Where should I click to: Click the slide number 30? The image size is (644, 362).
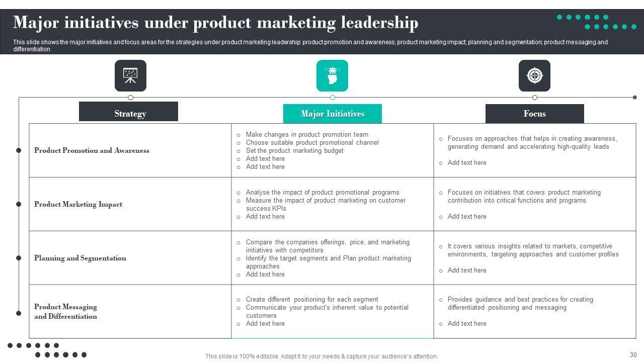pos(633,354)
